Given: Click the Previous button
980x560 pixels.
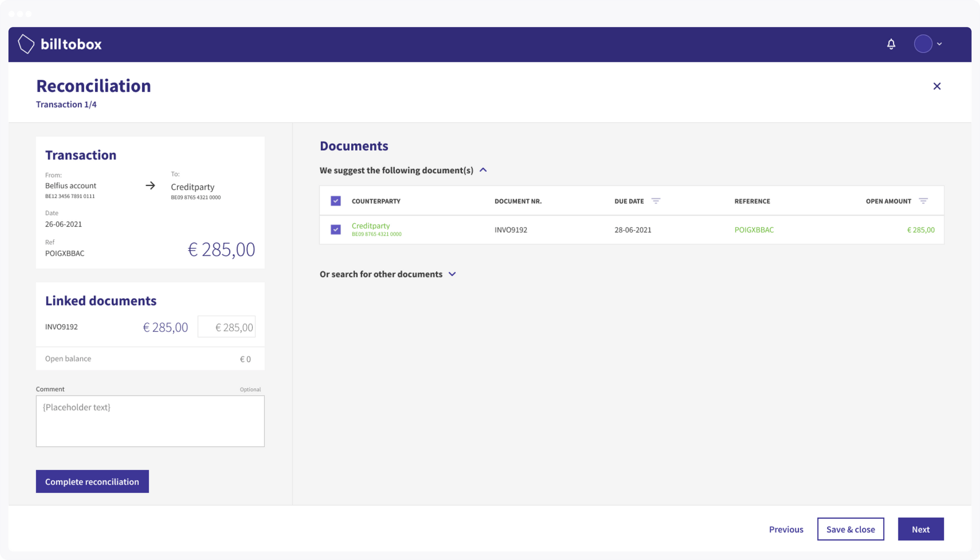Looking at the screenshot, I should [786, 529].
